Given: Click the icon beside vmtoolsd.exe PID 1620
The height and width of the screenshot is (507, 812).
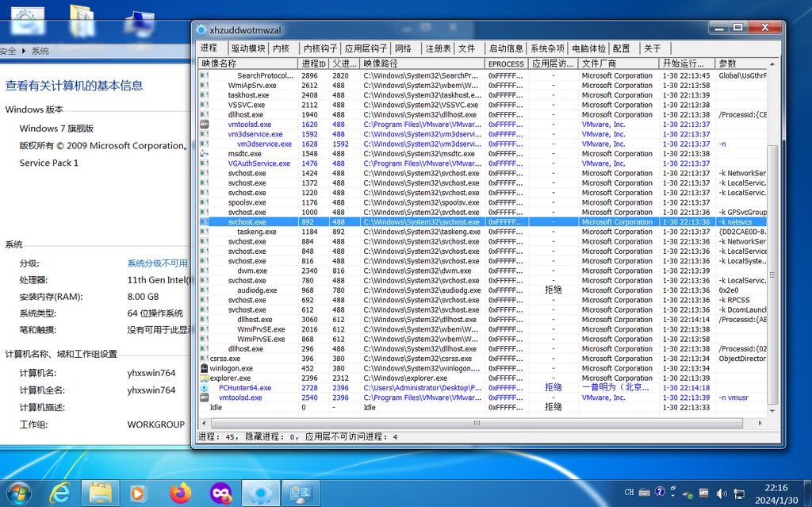Looking at the screenshot, I should [x=204, y=125].
